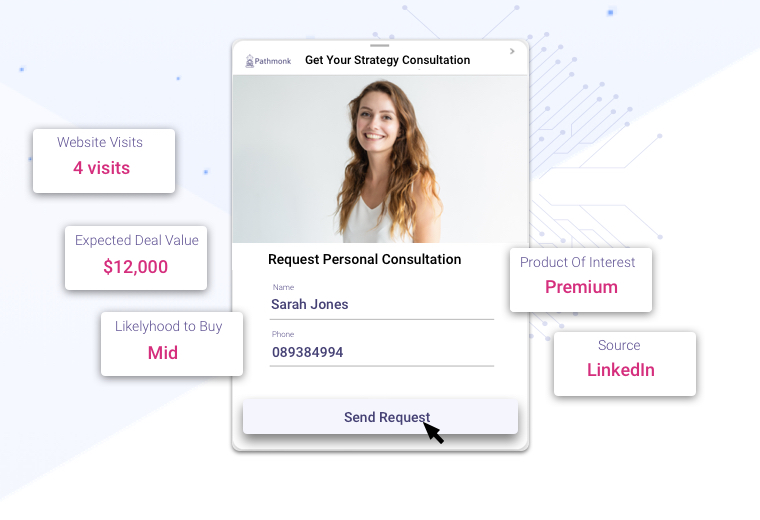Image resolution: width=760 pixels, height=520 pixels.
Task: Click the Source LinkedIn card
Action: click(x=625, y=364)
